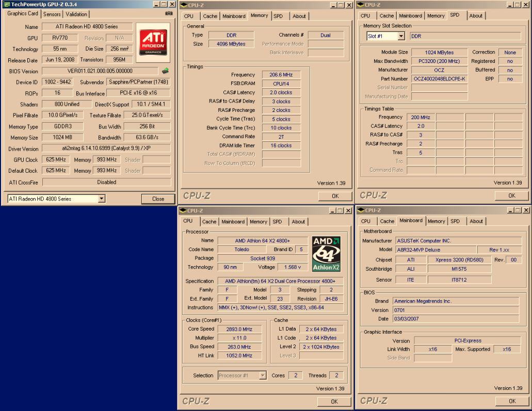Image resolution: width=532 pixels, height=411 pixels.
Task: Open About tab in CPU-Z Memory window
Action: click(299, 17)
